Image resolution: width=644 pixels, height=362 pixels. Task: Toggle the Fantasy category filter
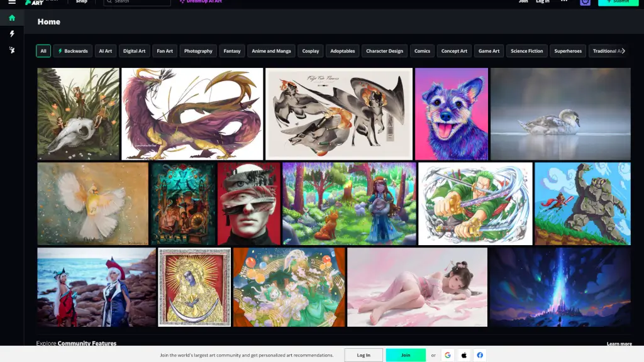click(x=231, y=51)
